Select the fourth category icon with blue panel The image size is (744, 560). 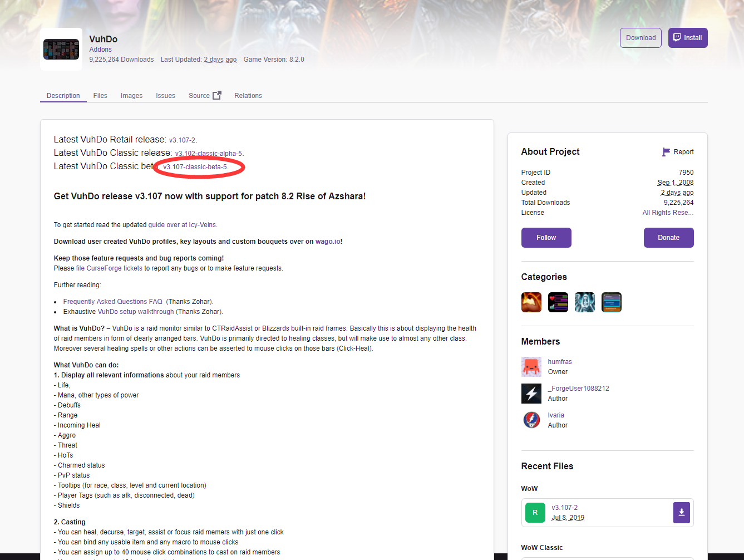pyautogui.click(x=611, y=302)
